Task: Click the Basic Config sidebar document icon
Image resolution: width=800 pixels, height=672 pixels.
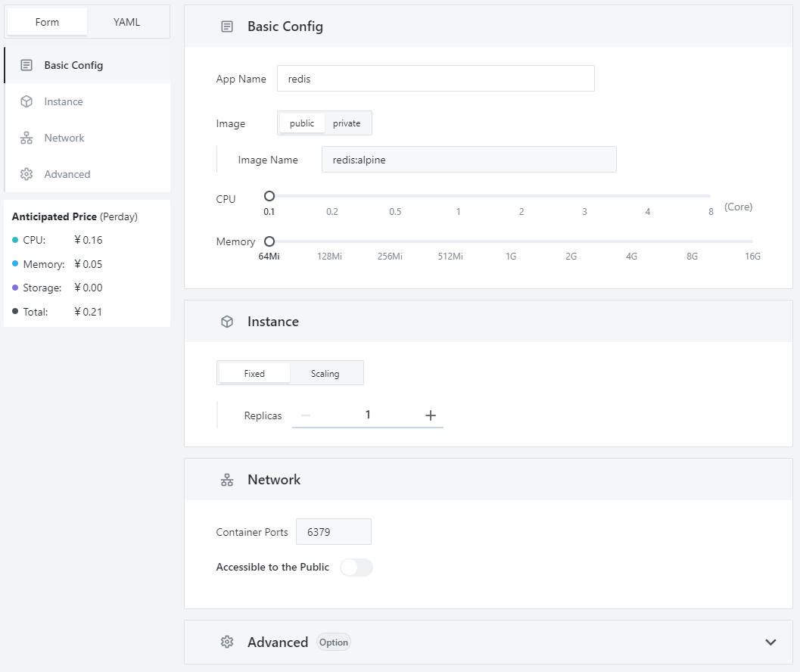Action: click(x=26, y=65)
